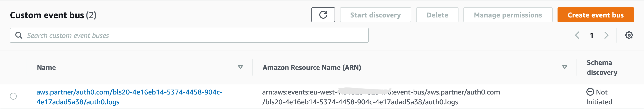Open the aws.partner/auth0.com event bus link
644x109 pixels.
129,97
